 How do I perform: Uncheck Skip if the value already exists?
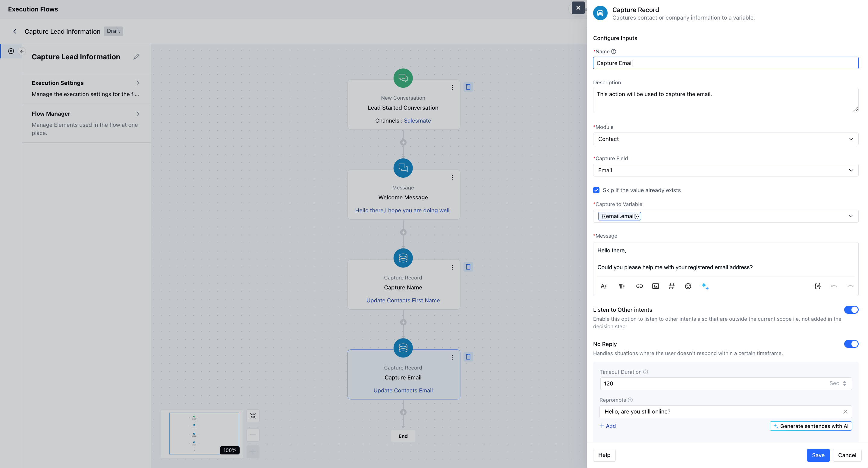(596, 190)
